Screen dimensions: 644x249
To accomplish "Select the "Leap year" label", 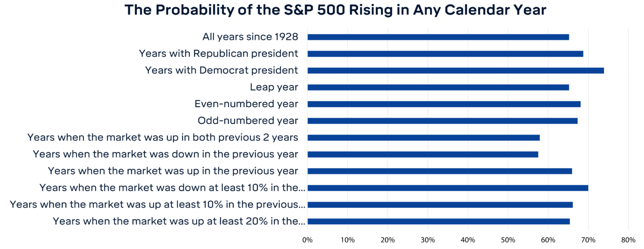I will [x=274, y=87].
